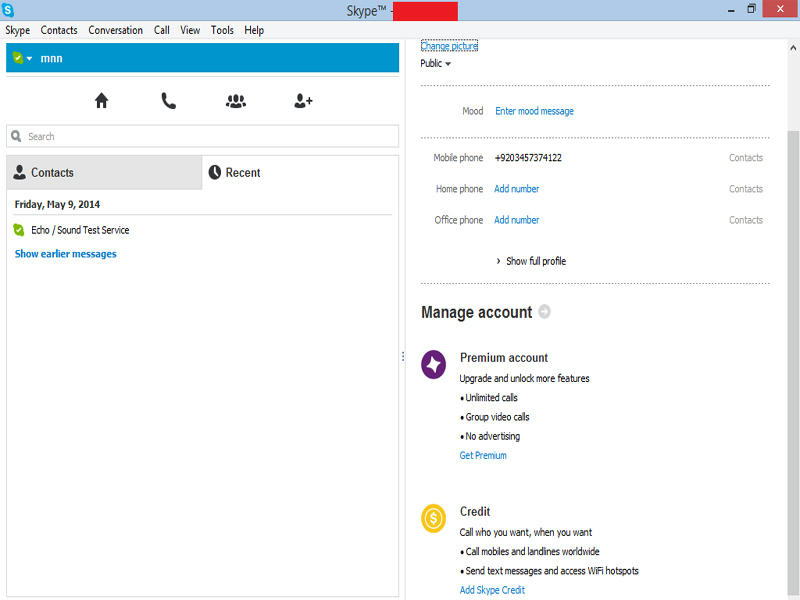This screenshot has height=600, width=800.
Task: Open the Contacts menu
Action: (59, 30)
